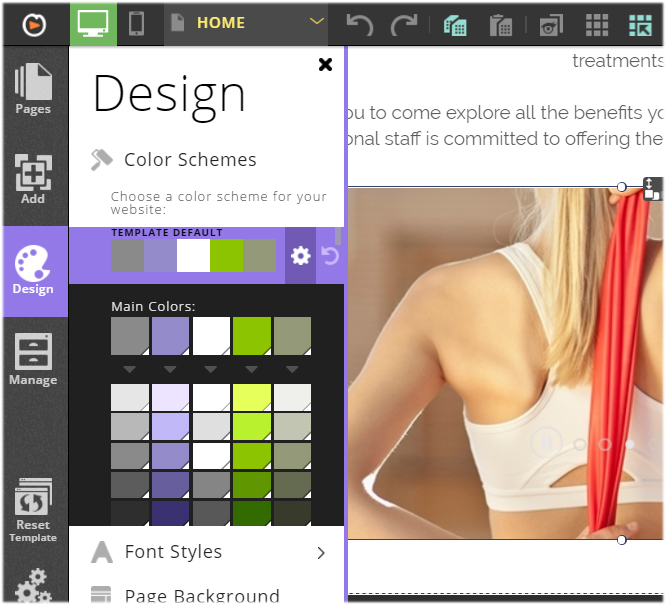This screenshot has width=666, height=605.
Task: Open the Manage sidebar panel
Action: point(33,359)
